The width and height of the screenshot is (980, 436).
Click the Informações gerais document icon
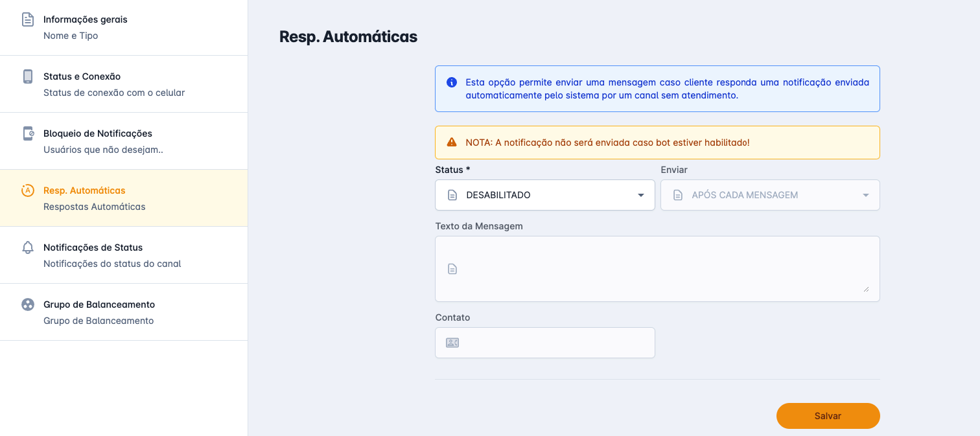tap(27, 19)
